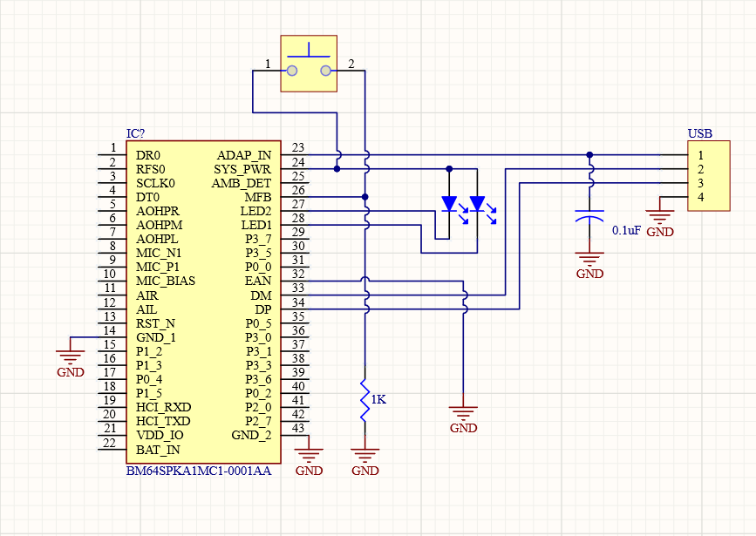Click pin number 23 on the IC

pyautogui.click(x=298, y=147)
